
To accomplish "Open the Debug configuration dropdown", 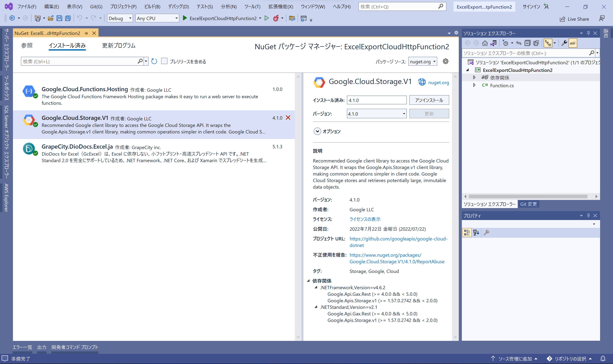I will click(x=120, y=18).
